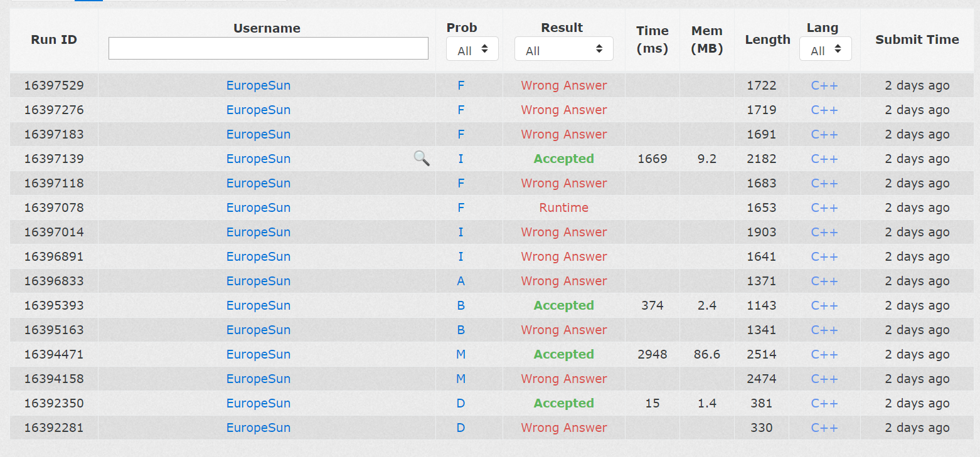Open problem A link for run 16396833
This screenshot has width=980, height=457.
pyautogui.click(x=461, y=281)
